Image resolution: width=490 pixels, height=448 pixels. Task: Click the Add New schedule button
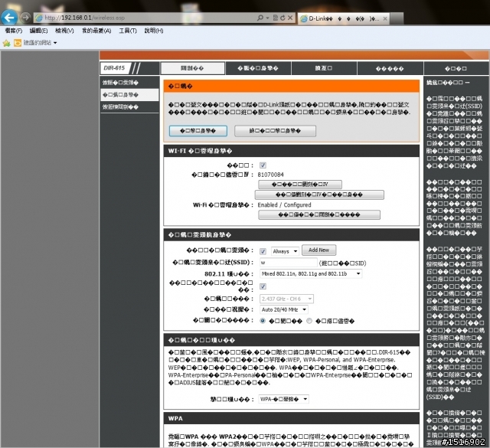tap(318, 250)
